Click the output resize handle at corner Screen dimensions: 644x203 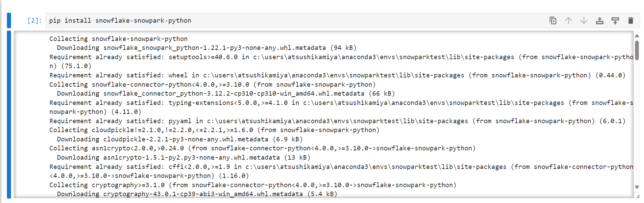point(638,196)
